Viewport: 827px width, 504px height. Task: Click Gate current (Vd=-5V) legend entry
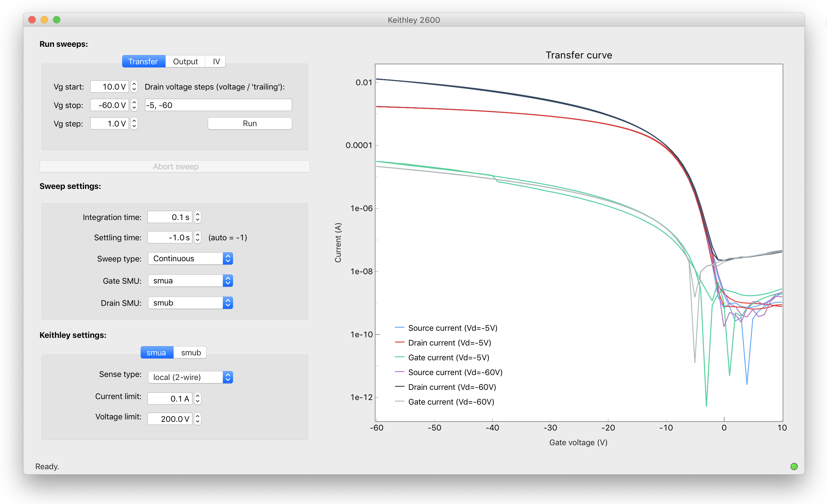[442, 357]
